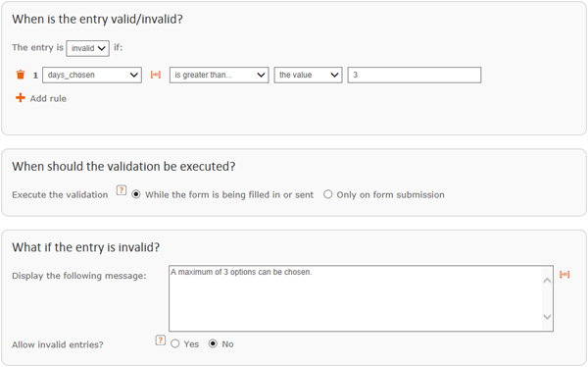588x367 pixels.
Task: Click the message box scroll down arrow
Action: (x=547, y=317)
